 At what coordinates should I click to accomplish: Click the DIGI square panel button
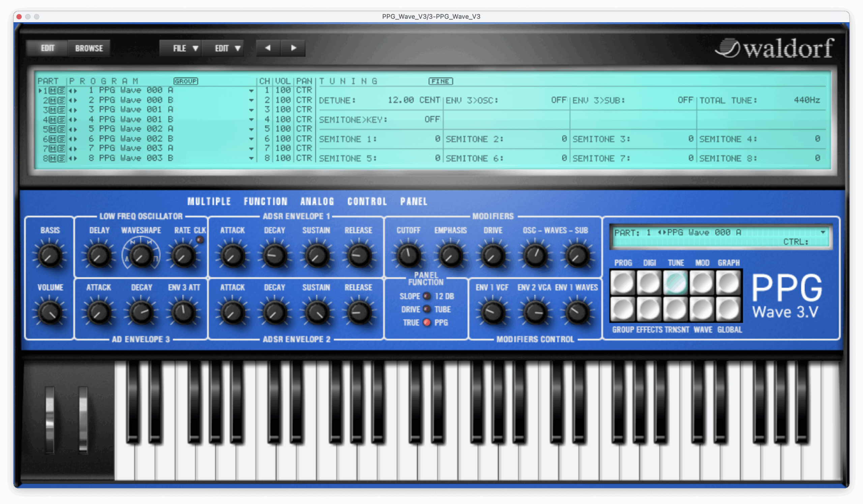pos(649,282)
